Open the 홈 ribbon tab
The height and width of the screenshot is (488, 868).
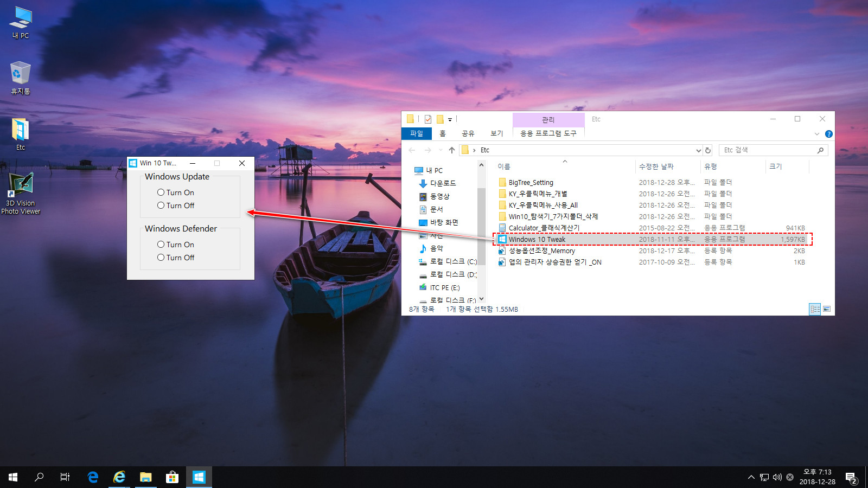pyautogui.click(x=443, y=133)
